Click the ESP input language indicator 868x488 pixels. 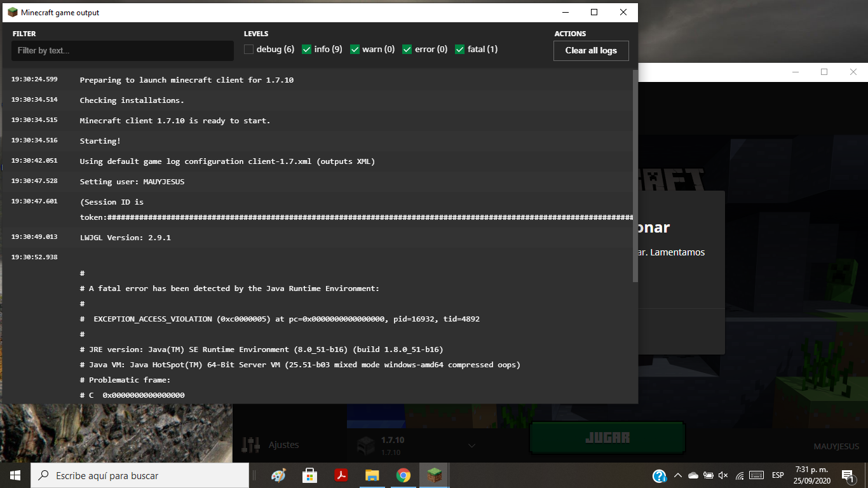(x=778, y=475)
